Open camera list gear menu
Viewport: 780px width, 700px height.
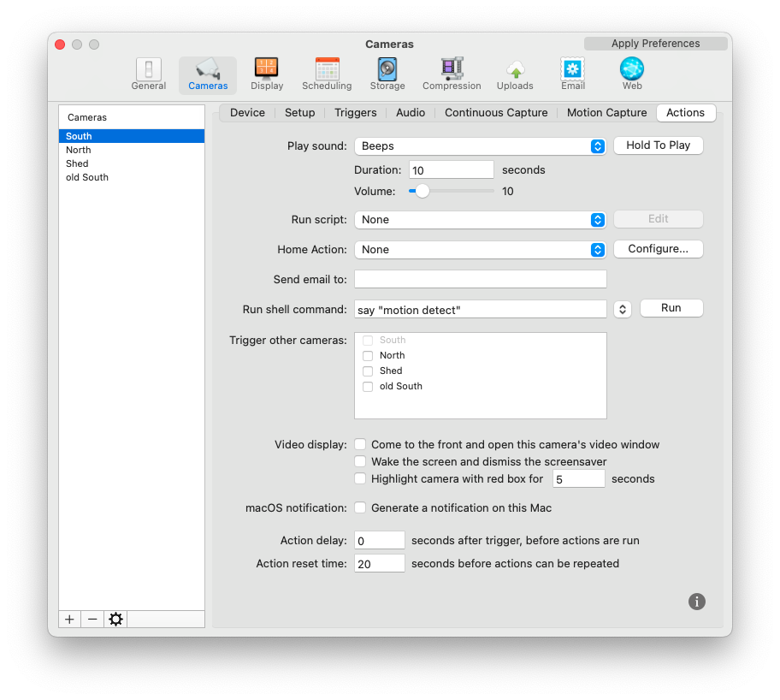(116, 619)
